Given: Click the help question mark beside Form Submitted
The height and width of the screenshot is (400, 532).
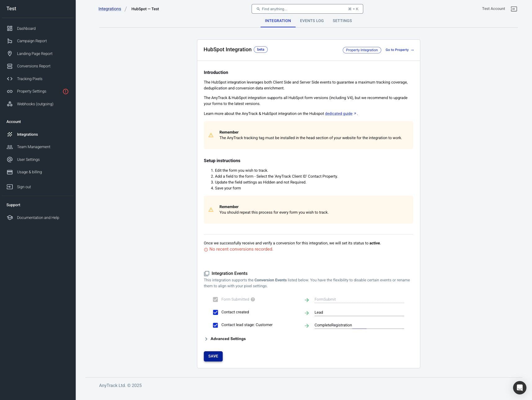Looking at the screenshot, I should tap(253, 299).
